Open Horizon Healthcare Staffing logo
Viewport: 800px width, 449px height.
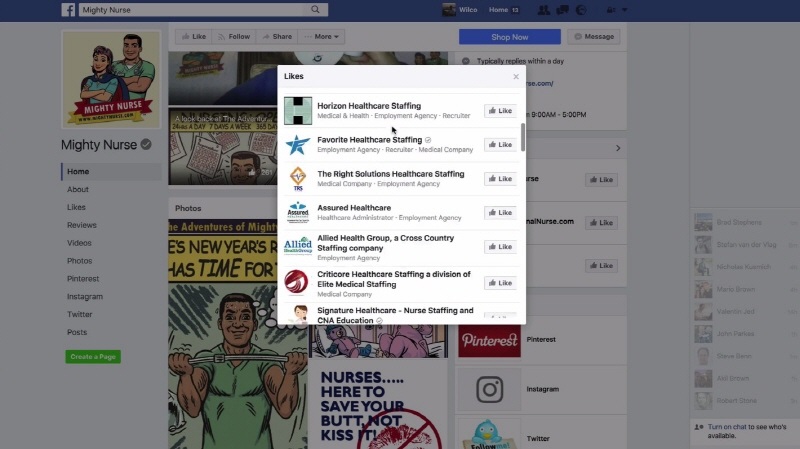coord(298,111)
